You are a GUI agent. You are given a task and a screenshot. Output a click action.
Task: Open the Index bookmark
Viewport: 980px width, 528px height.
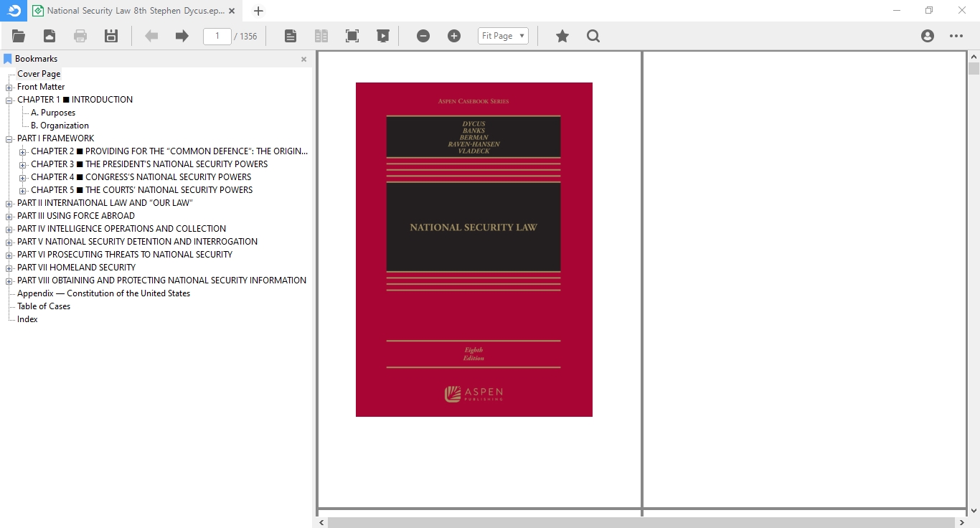click(27, 319)
